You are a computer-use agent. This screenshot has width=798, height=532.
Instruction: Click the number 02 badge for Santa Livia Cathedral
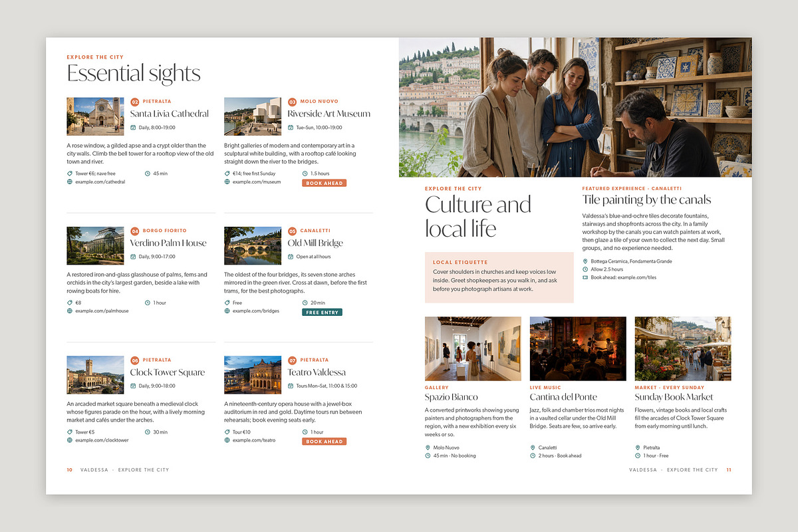coord(134,102)
